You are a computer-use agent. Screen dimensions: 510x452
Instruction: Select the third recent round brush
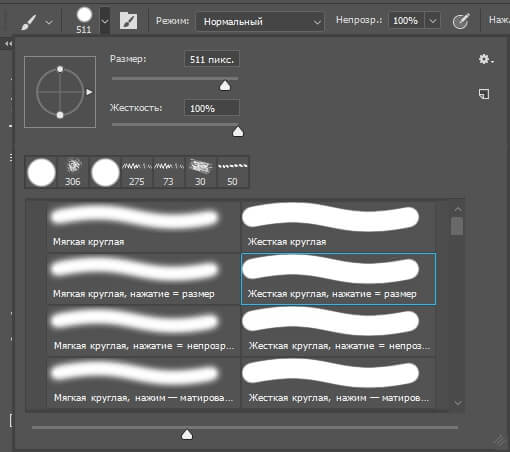point(105,172)
